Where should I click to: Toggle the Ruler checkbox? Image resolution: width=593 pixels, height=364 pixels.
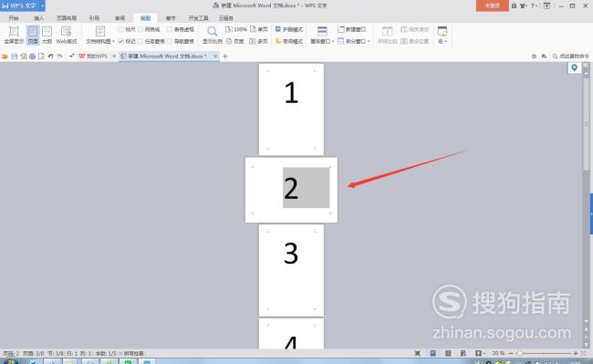tap(120, 29)
